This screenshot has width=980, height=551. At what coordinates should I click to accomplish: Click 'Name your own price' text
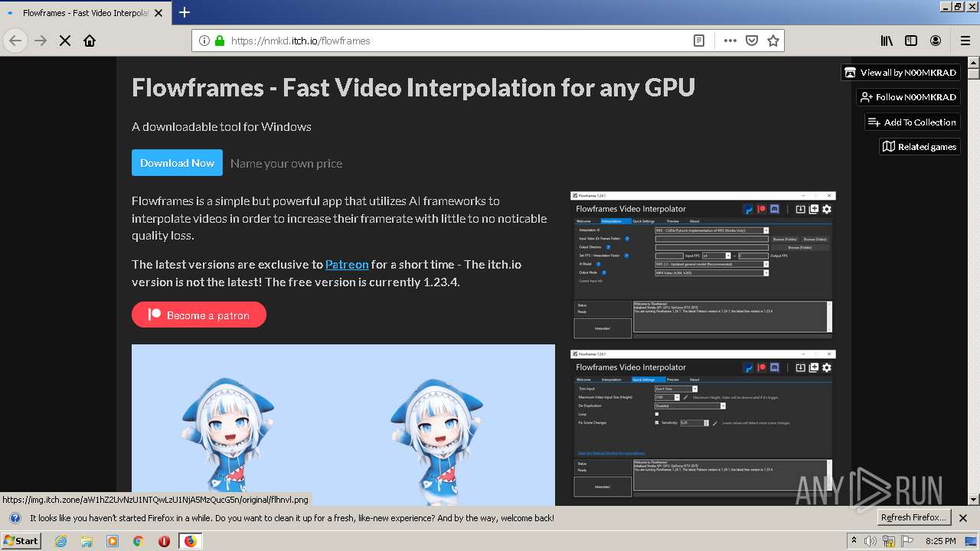(x=286, y=163)
